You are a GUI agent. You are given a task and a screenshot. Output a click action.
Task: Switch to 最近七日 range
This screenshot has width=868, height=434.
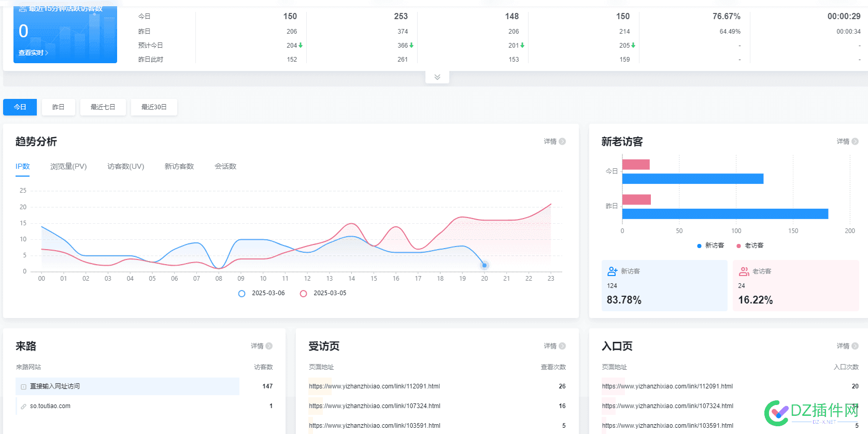pyautogui.click(x=103, y=107)
